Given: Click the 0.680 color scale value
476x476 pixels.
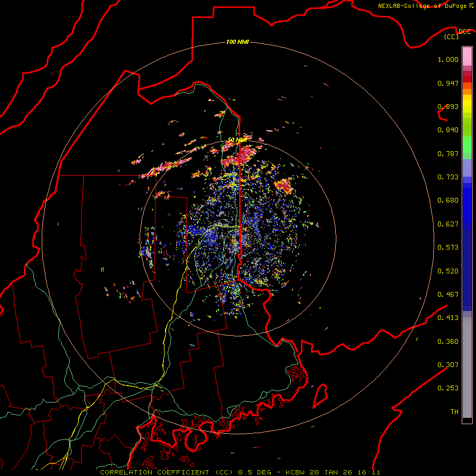Looking at the screenshot, I should tap(448, 200).
